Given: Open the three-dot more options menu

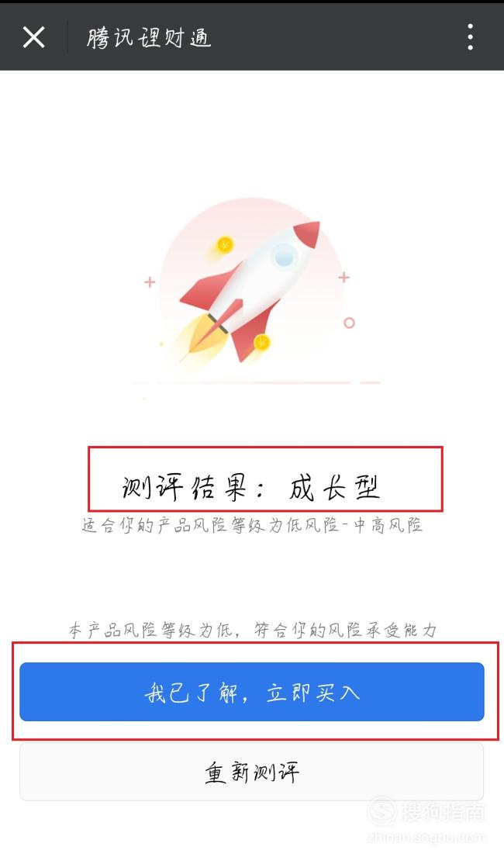Looking at the screenshot, I should 470,37.
